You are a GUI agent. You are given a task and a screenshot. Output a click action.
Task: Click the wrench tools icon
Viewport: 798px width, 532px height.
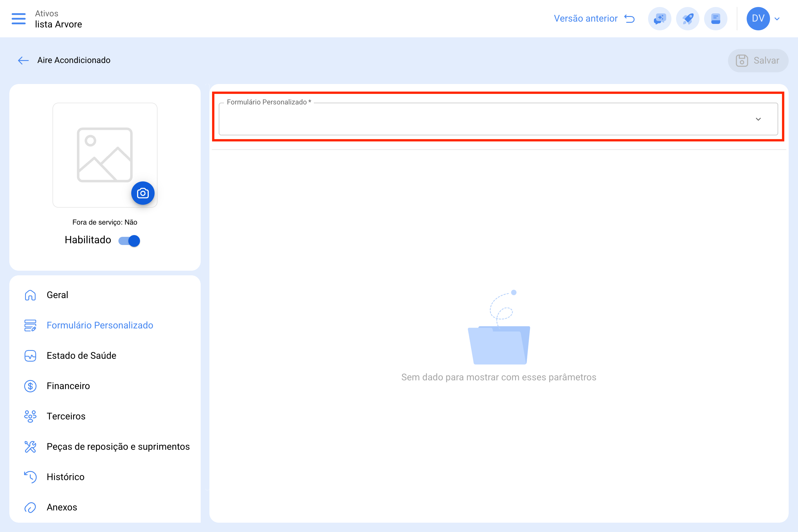30,447
